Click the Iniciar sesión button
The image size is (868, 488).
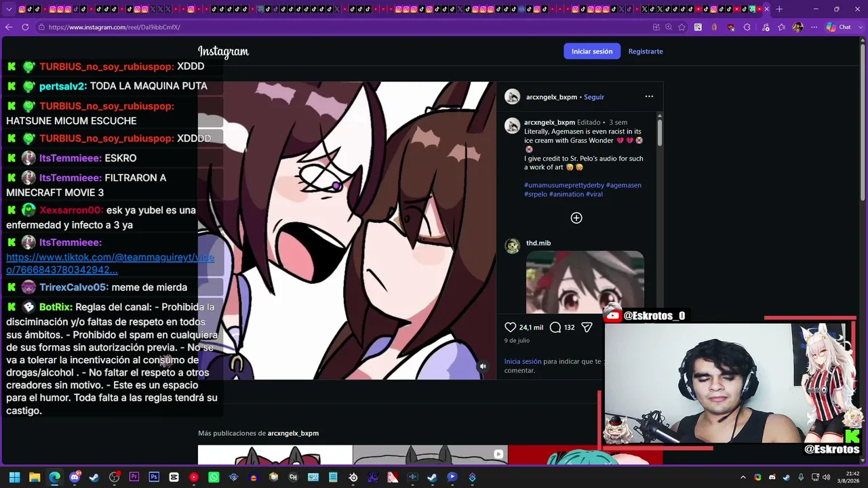point(592,52)
